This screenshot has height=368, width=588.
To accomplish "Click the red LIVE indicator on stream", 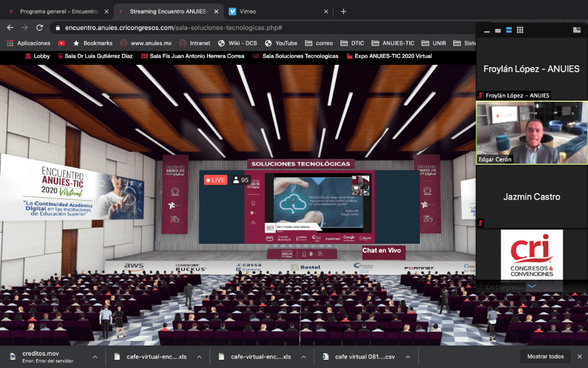I will tap(215, 180).
